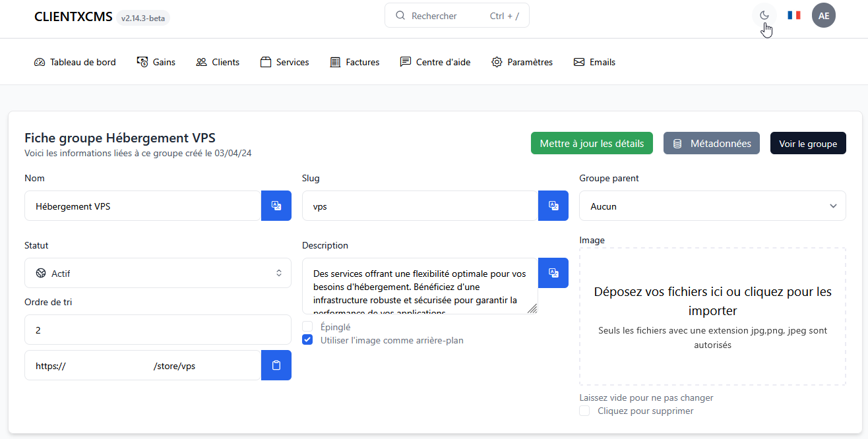This screenshot has width=868, height=439.
Task: Click the Tableau de bord gauge icon
Action: [39, 62]
